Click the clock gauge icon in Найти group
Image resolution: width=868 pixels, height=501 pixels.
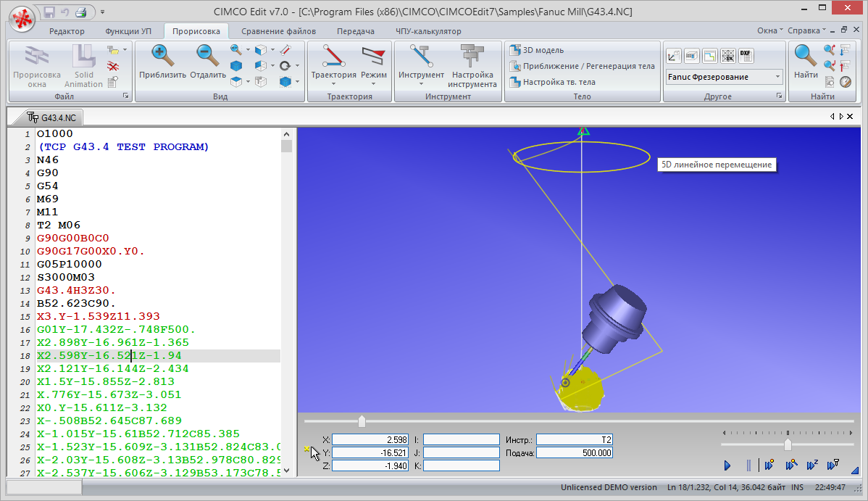click(846, 82)
